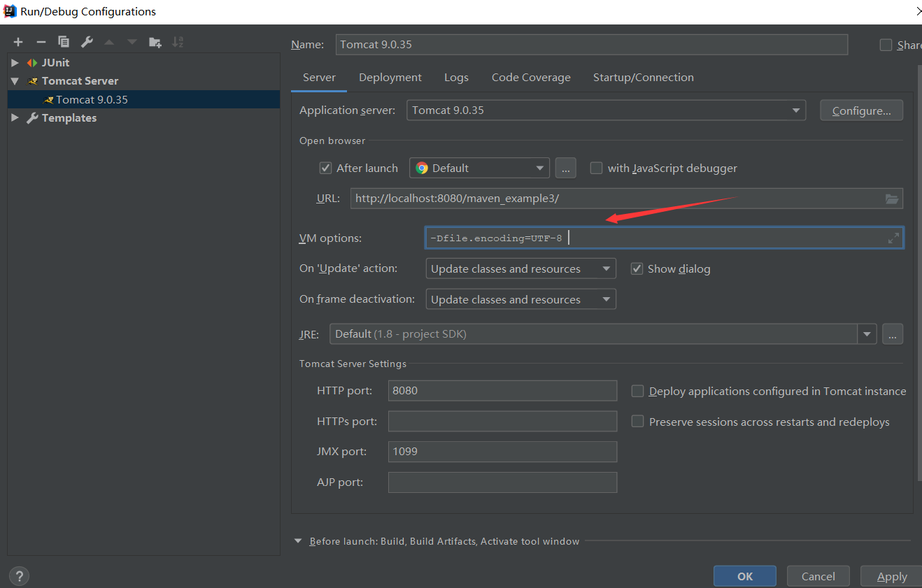Click the Cancel button
Viewport: 922px width, 588px height.
[818, 576]
